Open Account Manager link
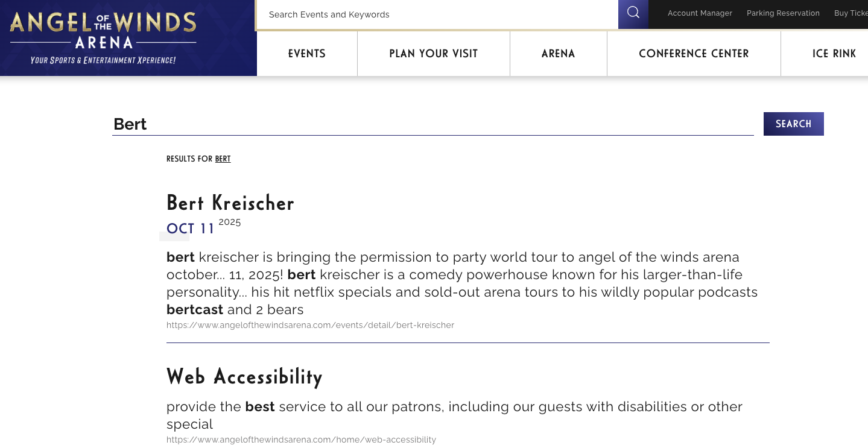The width and height of the screenshot is (868, 448). [x=700, y=13]
